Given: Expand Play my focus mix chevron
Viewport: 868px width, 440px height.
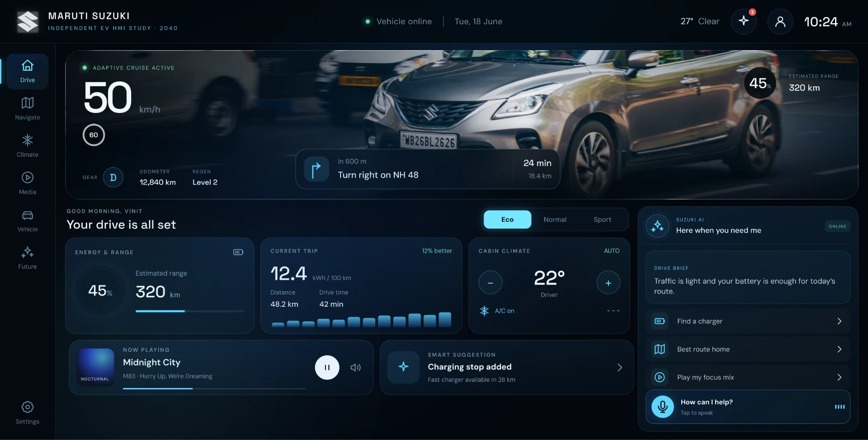Looking at the screenshot, I should 840,377.
